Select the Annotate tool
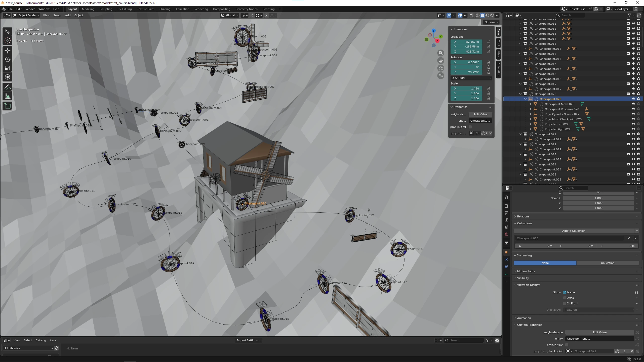The width and height of the screenshot is (644, 362). (x=8, y=87)
